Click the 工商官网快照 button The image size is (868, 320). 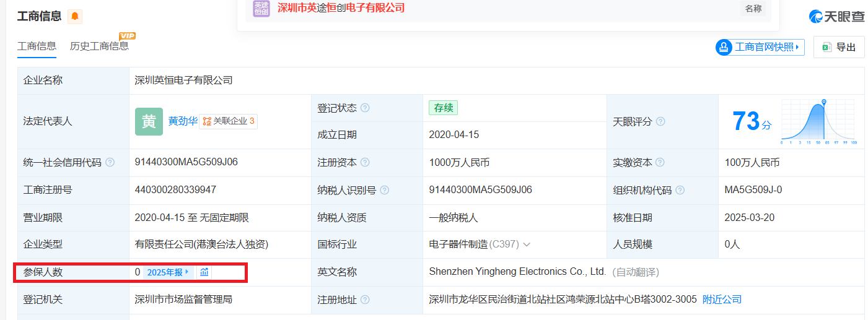pos(760,47)
